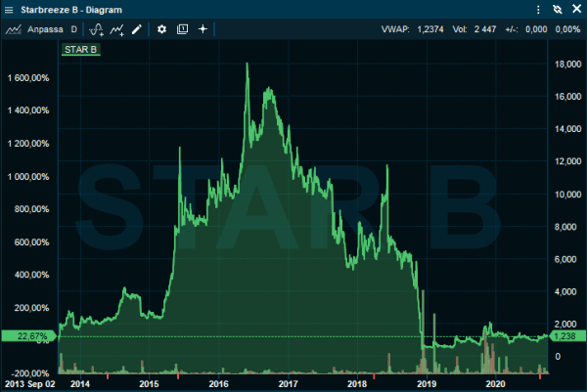Click the 1 600,00% label on left axis
Image resolution: width=587 pixels, height=392 pixels.
pyautogui.click(x=28, y=78)
